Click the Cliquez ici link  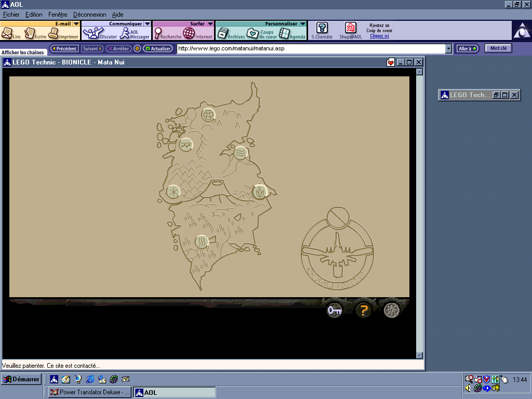point(379,36)
